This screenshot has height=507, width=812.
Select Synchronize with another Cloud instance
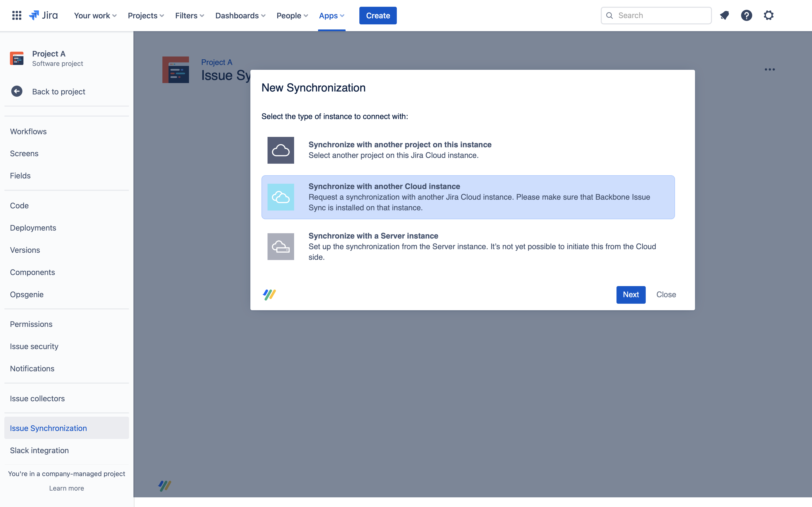(x=468, y=197)
